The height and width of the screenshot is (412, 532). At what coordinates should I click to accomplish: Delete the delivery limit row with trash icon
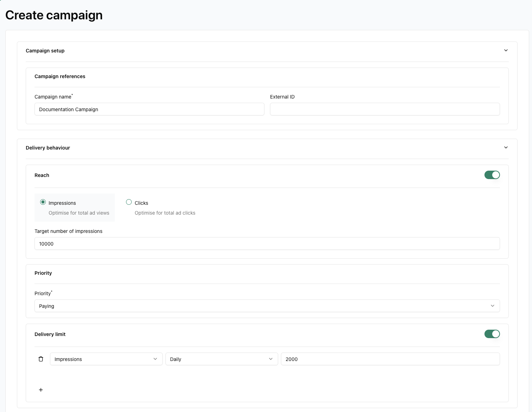point(41,359)
